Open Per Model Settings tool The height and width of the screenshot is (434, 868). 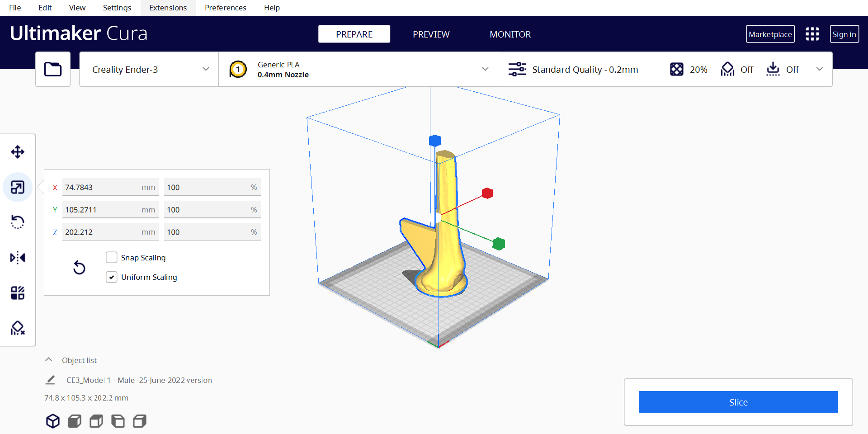point(18,293)
